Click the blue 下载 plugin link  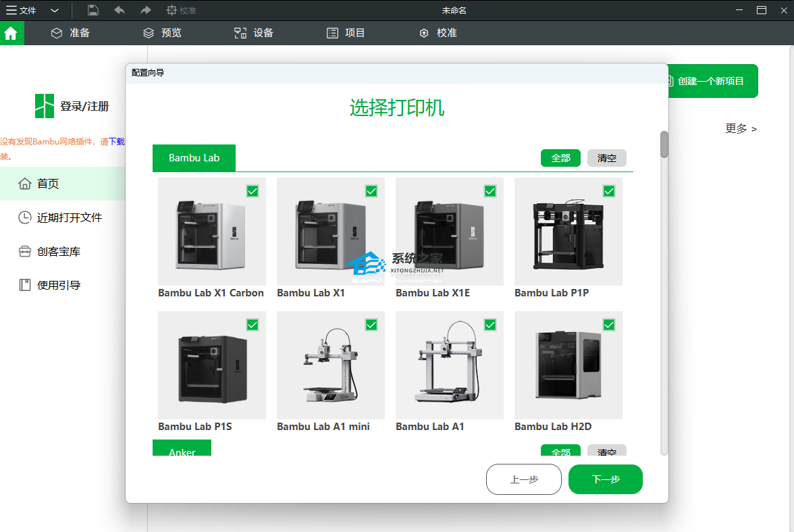pyautogui.click(x=117, y=142)
